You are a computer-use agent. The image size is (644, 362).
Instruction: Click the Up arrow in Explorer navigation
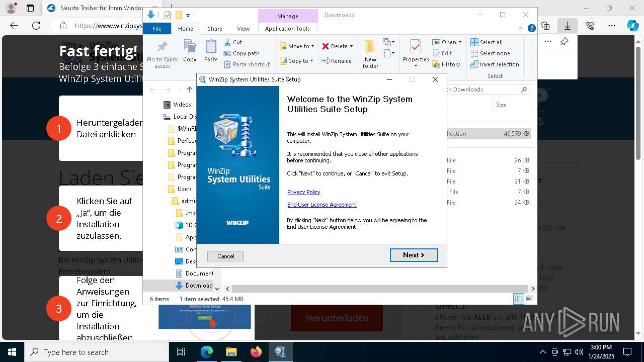189,89
